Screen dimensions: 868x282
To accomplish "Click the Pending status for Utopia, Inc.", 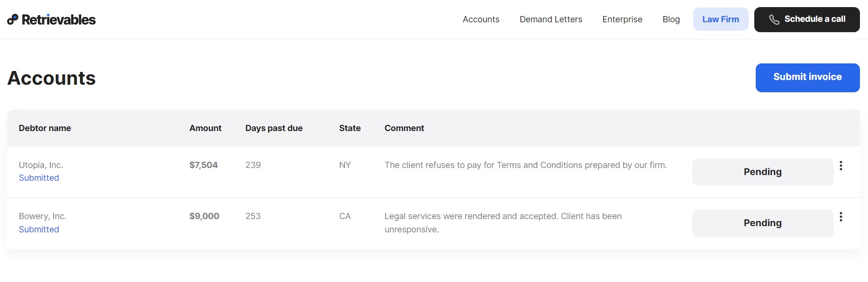I will point(762,172).
